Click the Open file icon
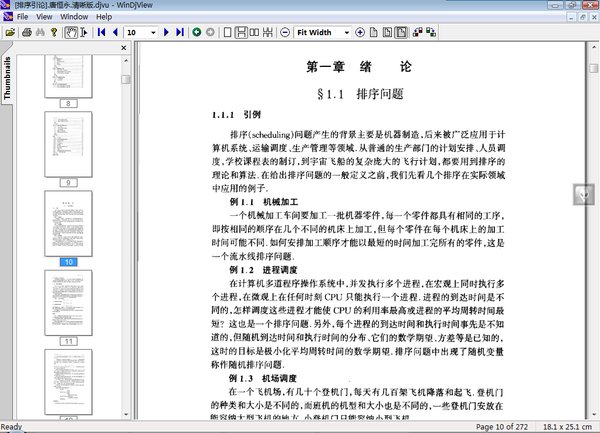 10,33
